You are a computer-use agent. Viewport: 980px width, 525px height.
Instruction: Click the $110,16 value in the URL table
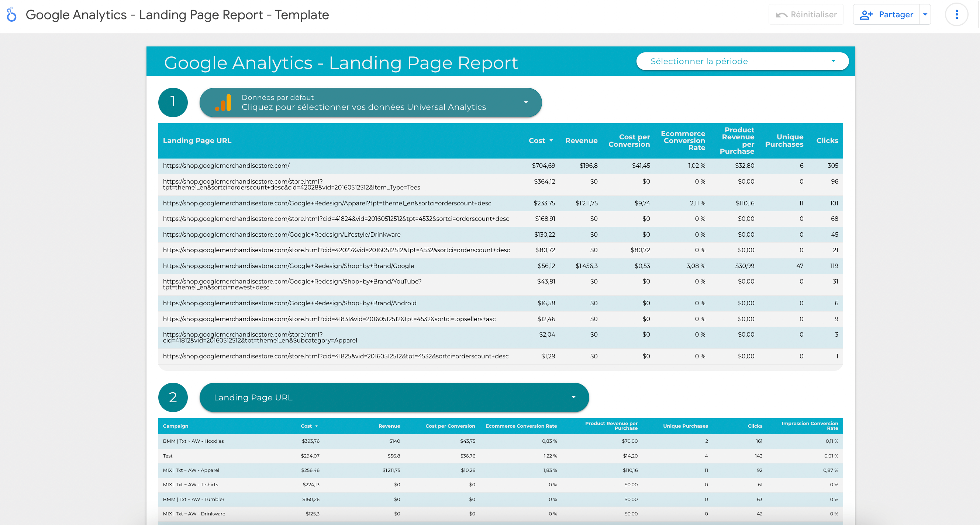pyautogui.click(x=745, y=204)
